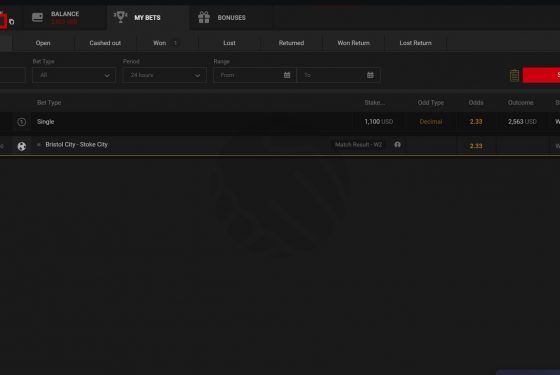This screenshot has height=375, width=560.
Task: Click the trophy icon for My Bets
Action: tap(120, 17)
